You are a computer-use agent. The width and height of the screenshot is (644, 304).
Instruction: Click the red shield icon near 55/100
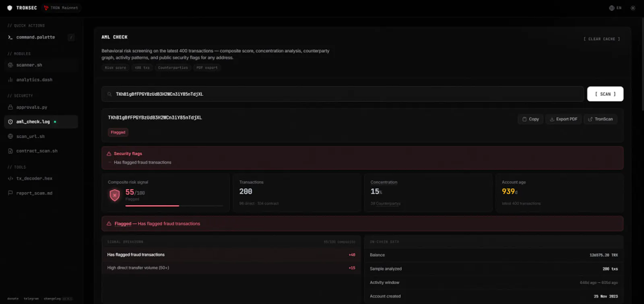(x=115, y=195)
